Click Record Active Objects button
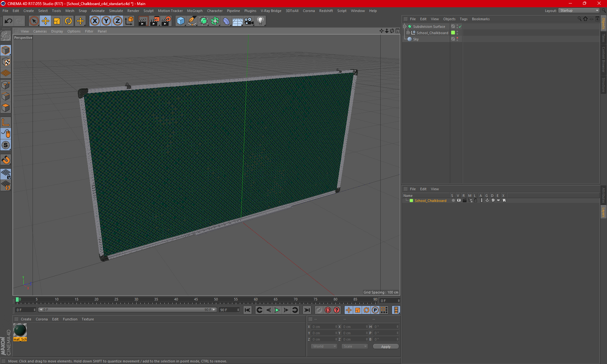 tap(319, 310)
